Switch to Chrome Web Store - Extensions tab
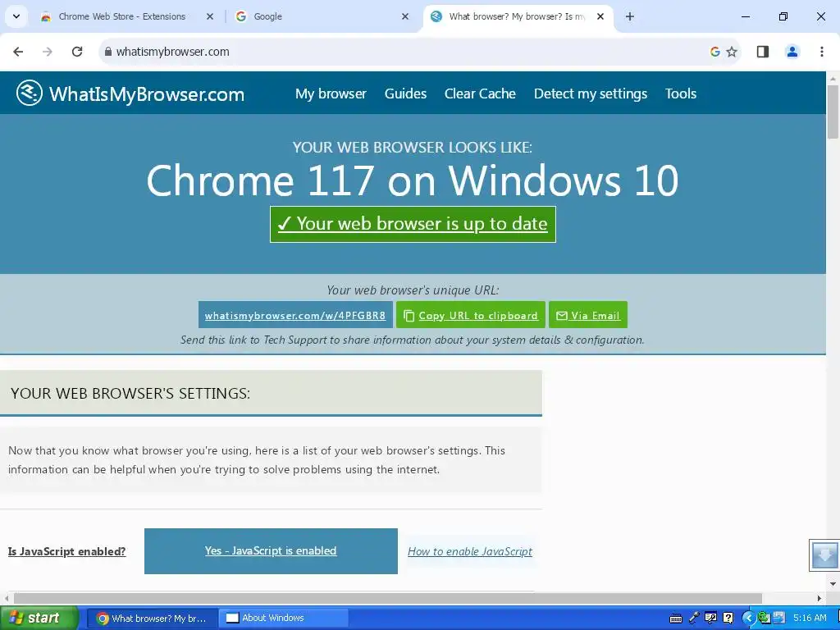Image resolution: width=840 pixels, height=630 pixels. [x=122, y=16]
